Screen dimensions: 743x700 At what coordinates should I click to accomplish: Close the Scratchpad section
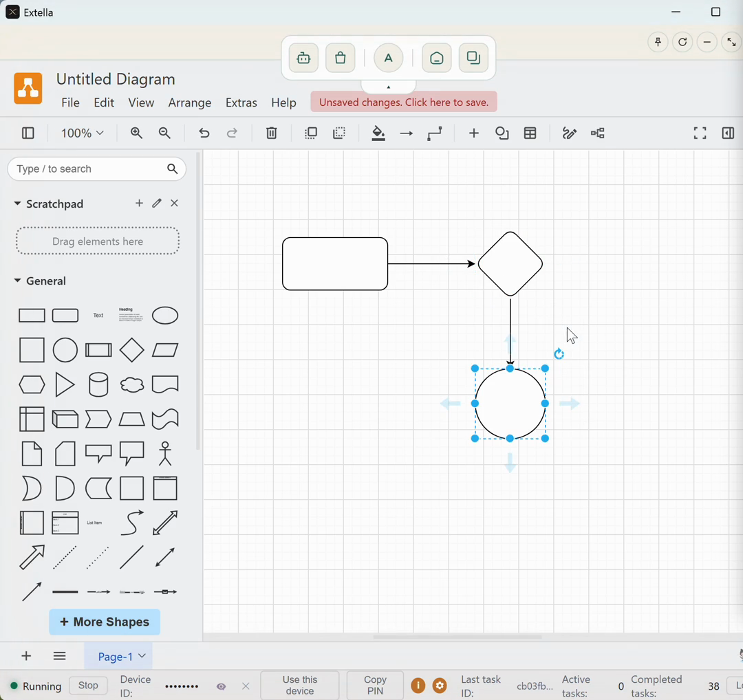[x=174, y=203]
